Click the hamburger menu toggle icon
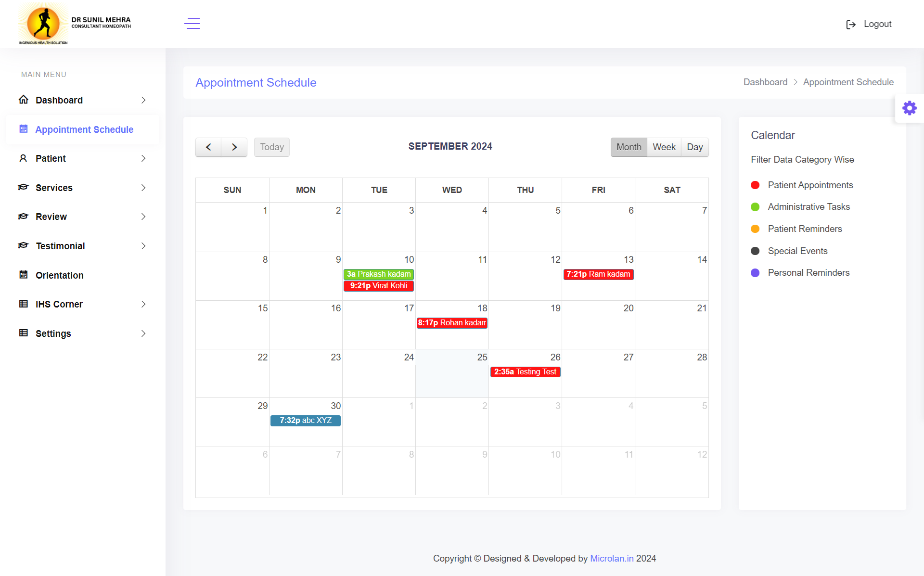Image resolution: width=924 pixels, height=576 pixels. click(x=192, y=24)
